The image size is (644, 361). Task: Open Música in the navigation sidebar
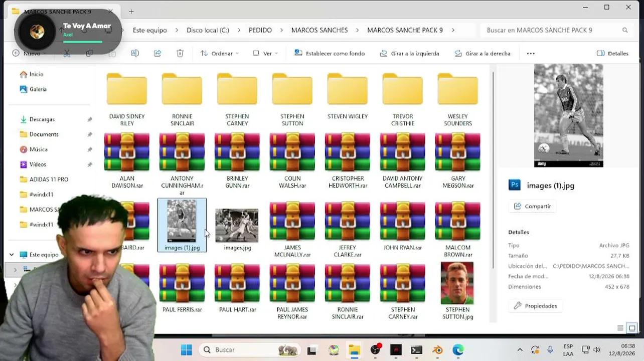(x=34, y=149)
